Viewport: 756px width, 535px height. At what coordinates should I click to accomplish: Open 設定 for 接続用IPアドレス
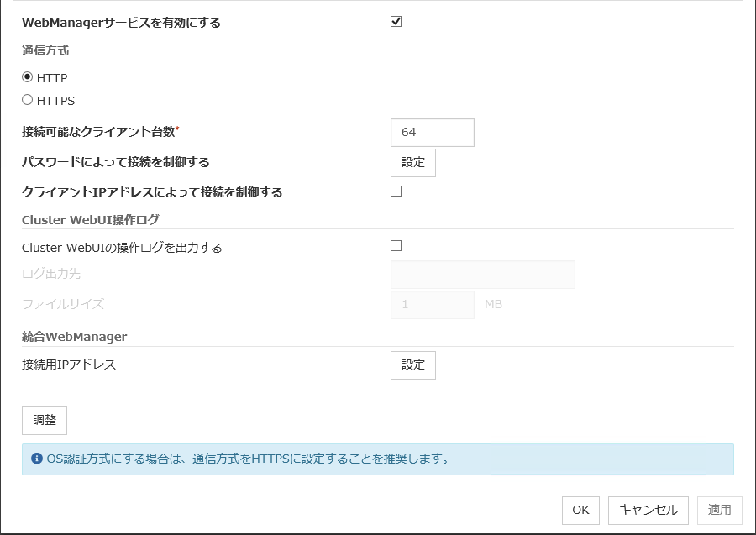point(413,365)
